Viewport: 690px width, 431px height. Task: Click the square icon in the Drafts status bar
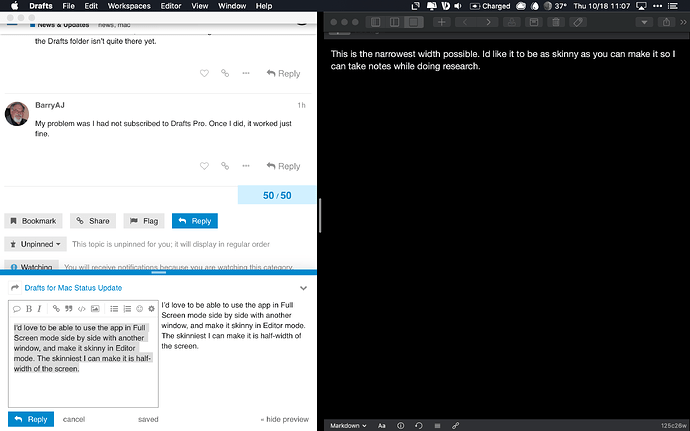point(437,426)
